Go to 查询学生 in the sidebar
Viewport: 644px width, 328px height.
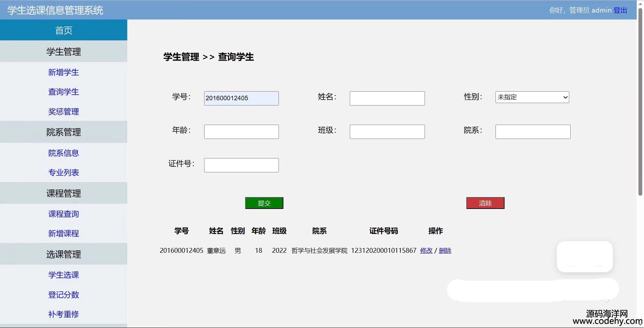point(64,92)
